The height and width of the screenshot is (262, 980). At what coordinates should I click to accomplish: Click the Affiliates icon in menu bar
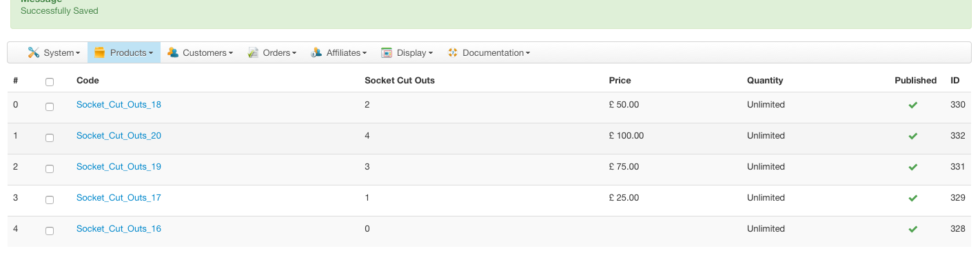tap(316, 52)
